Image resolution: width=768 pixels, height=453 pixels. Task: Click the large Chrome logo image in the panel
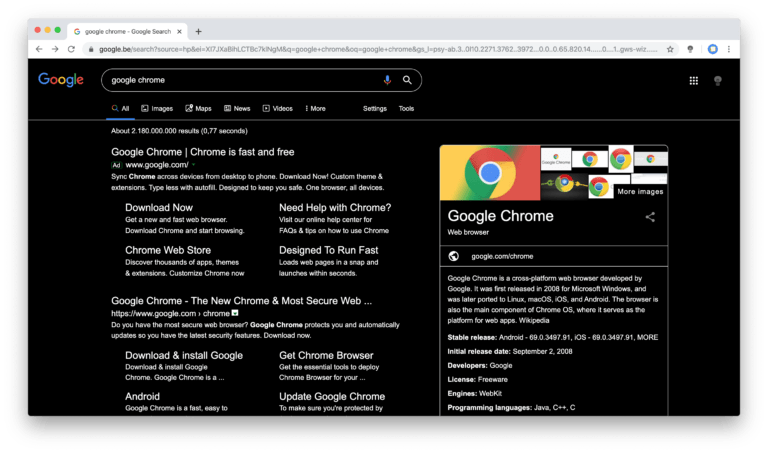(490, 173)
